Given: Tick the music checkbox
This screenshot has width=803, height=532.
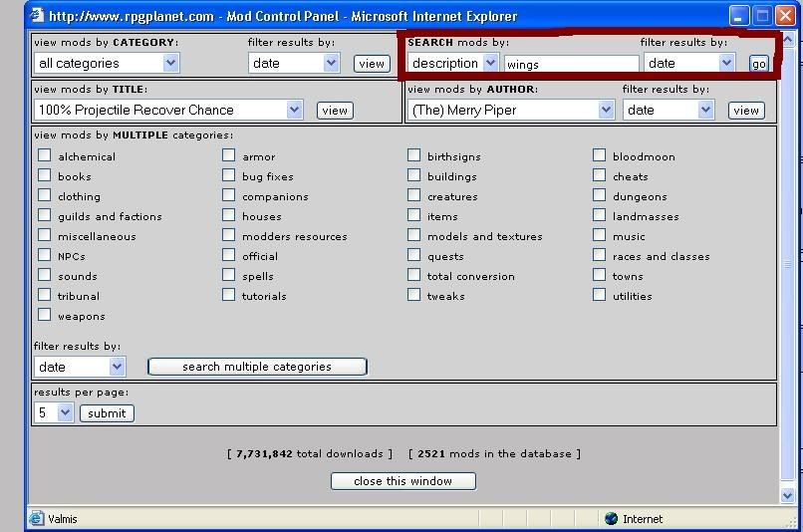Looking at the screenshot, I should 599,235.
